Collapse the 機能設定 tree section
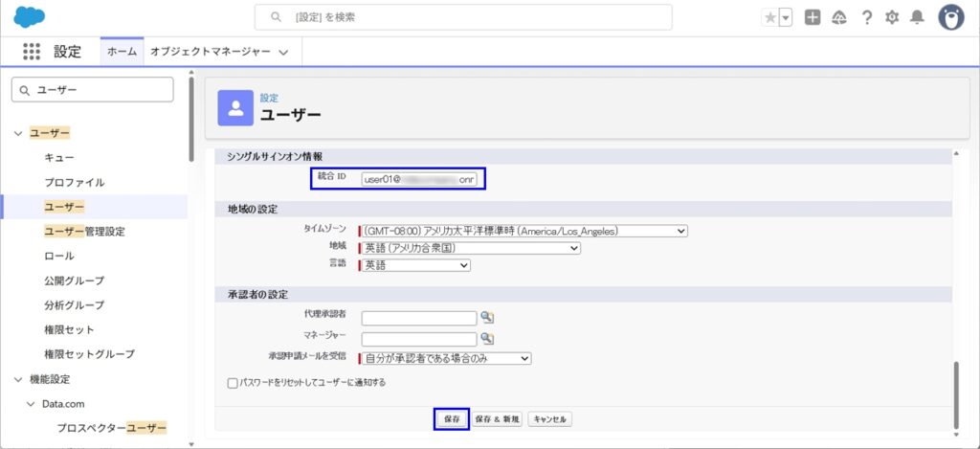The width and height of the screenshot is (980, 449). (x=18, y=380)
